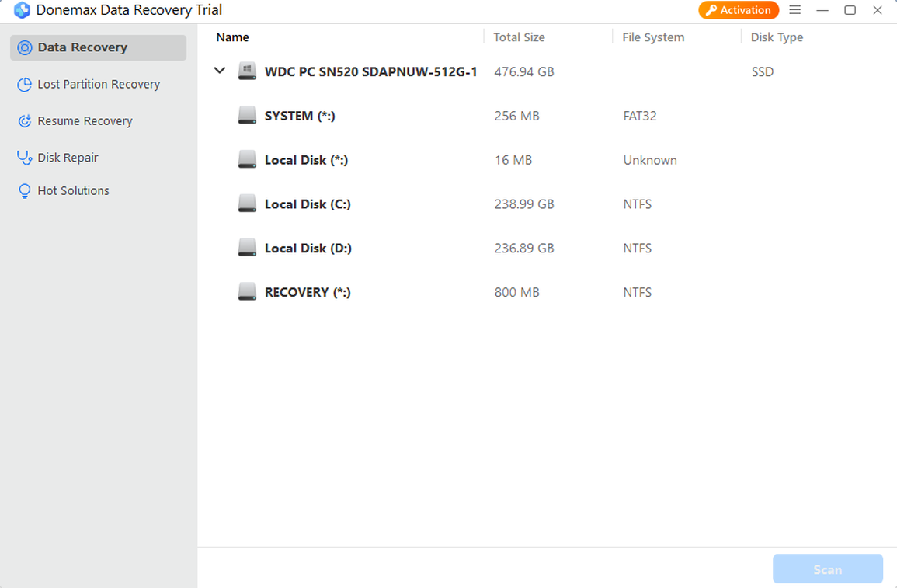Click the Donemax Data Recovery Trial title

129,10
